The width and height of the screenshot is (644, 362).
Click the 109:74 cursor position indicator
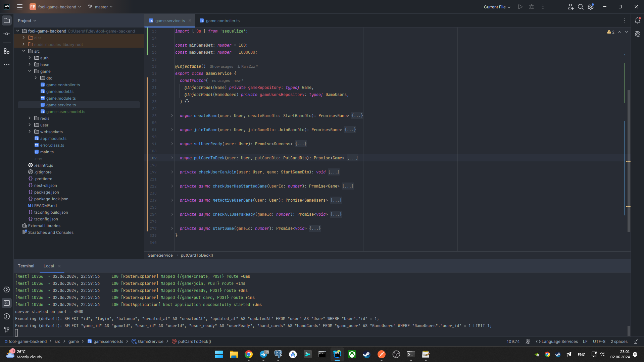click(513, 342)
